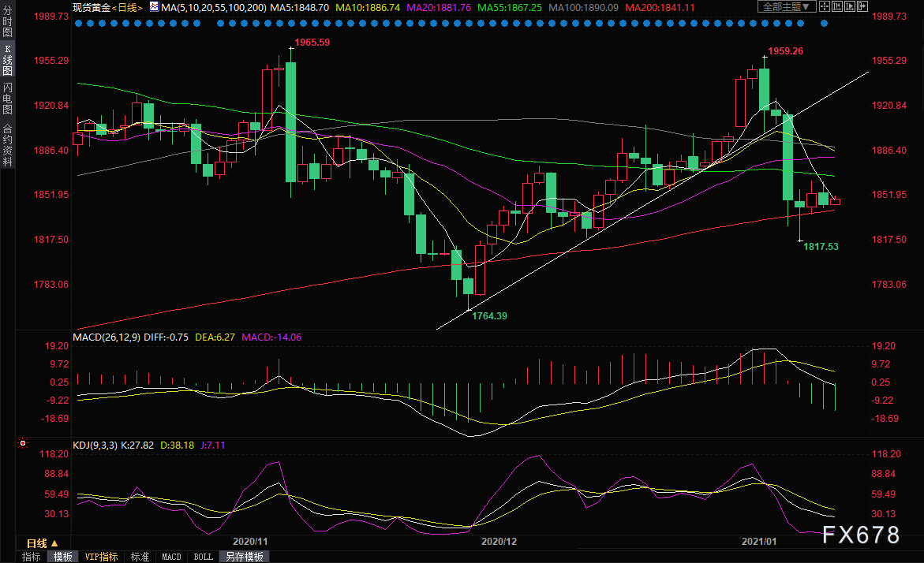
Task: Open the <日线> period label next to 现货黄金
Action: click(125, 7)
